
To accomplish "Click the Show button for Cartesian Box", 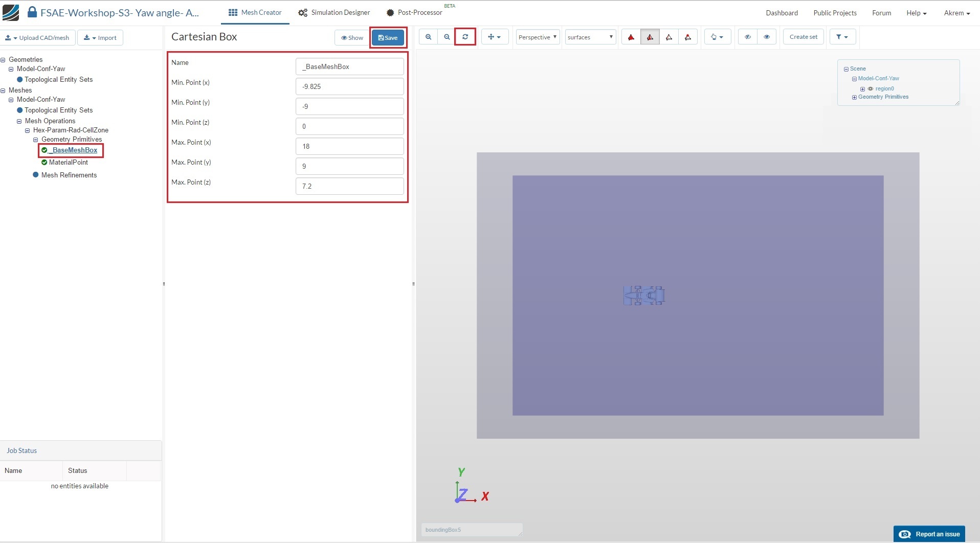I will click(x=352, y=37).
